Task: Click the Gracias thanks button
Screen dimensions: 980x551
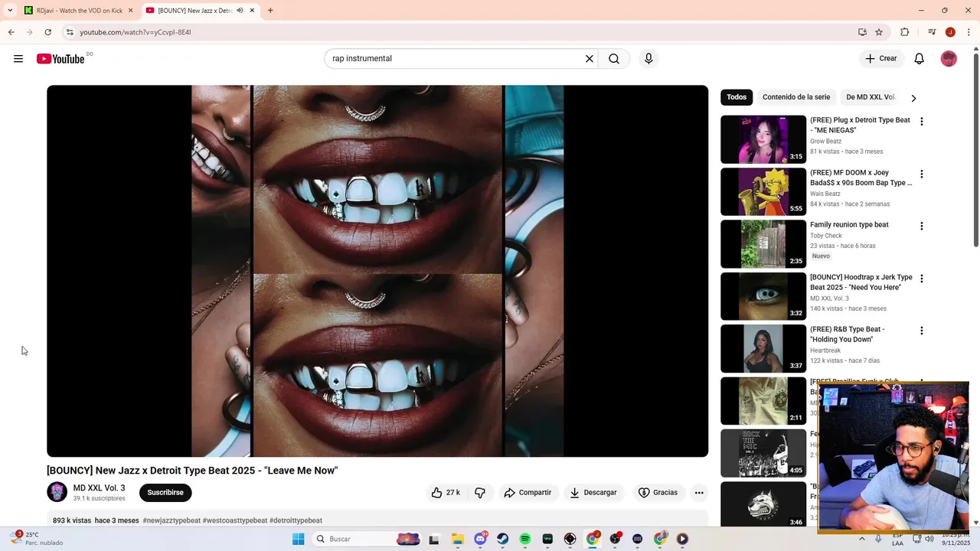Action: tap(658, 493)
